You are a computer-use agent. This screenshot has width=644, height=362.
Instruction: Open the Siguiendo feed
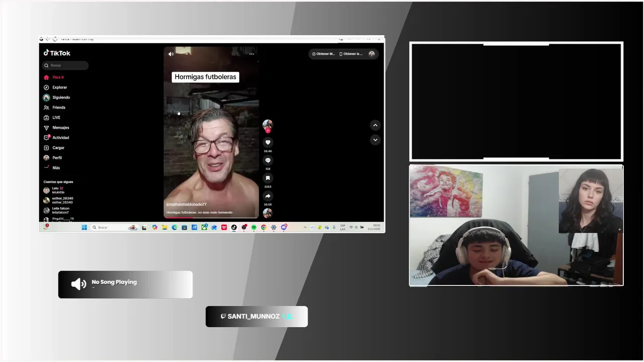pyautogui.click(x=57, y=98)
